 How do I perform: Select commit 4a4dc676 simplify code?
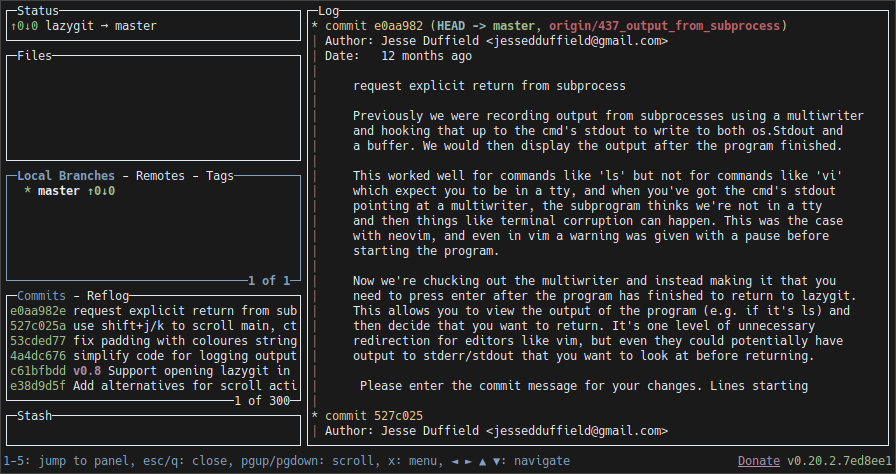(153, 356)
